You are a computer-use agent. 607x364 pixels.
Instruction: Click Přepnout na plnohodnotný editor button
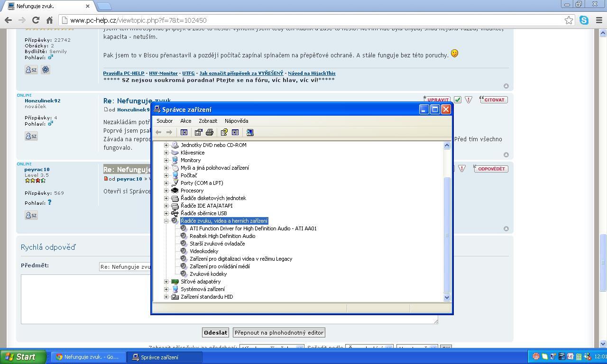point(279,333)
